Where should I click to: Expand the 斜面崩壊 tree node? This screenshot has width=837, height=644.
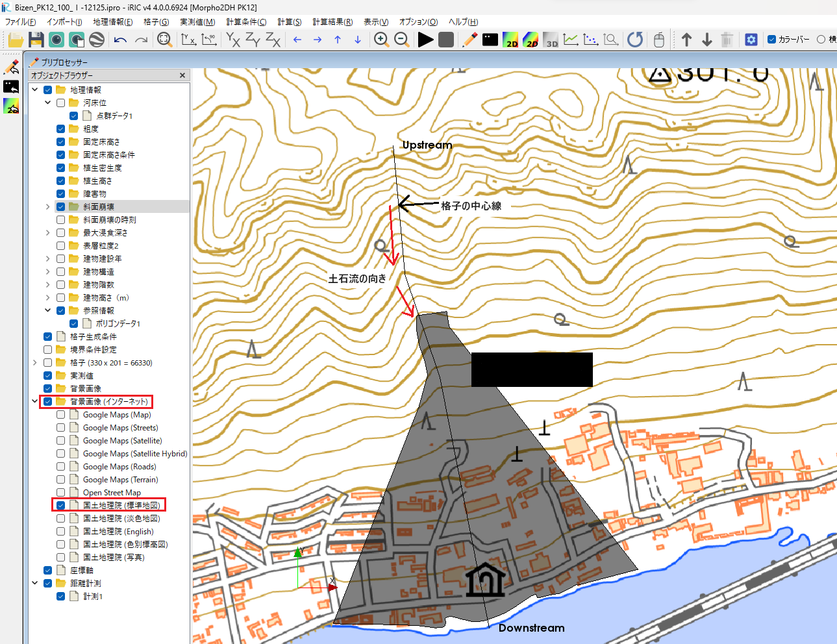(47, 206)
